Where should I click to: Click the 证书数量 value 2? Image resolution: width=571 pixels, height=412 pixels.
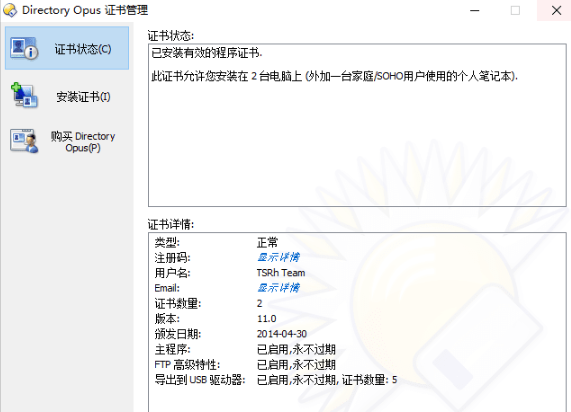pyautogui.click(x=260, y=303)
